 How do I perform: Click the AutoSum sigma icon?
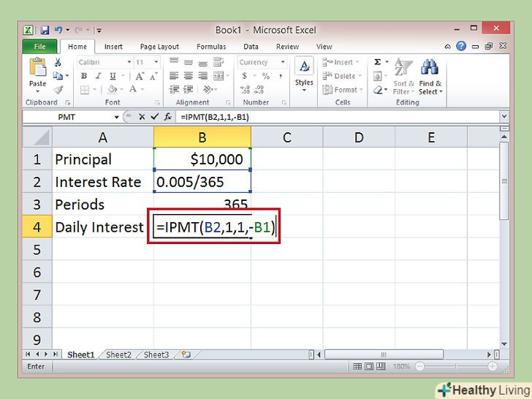(x=377, y=62)
